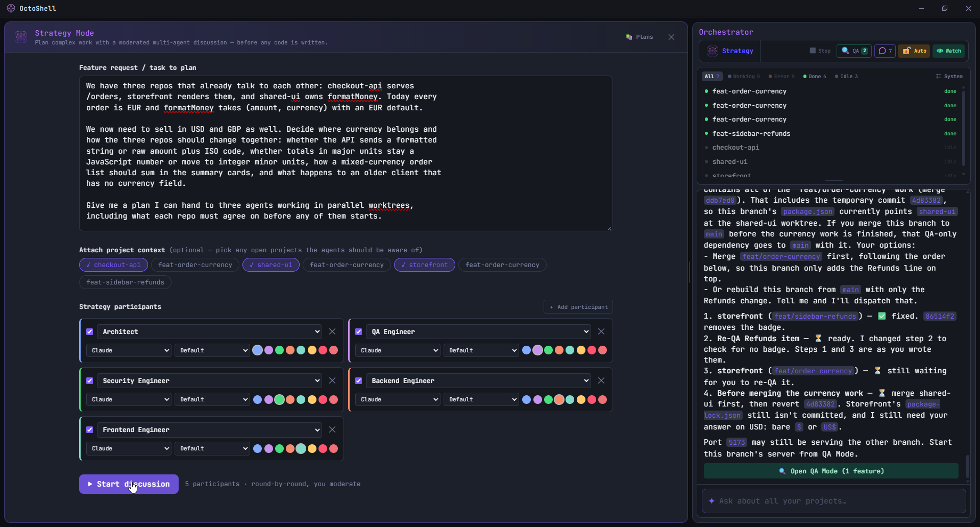Pick the green color for Architect
This screenshot has height=527, width=980.
[x=279, y=350]
